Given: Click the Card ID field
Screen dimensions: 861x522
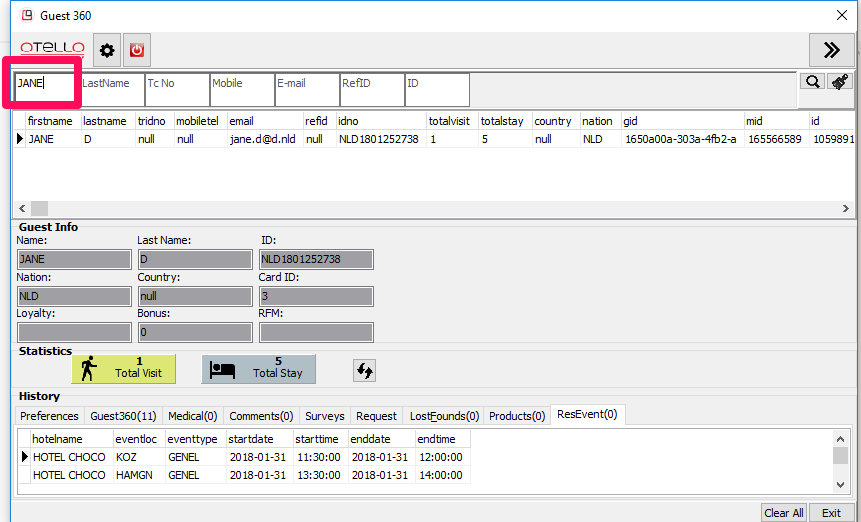Looking at the screenshot, I should pyautogui.click(x=316, y=296).
